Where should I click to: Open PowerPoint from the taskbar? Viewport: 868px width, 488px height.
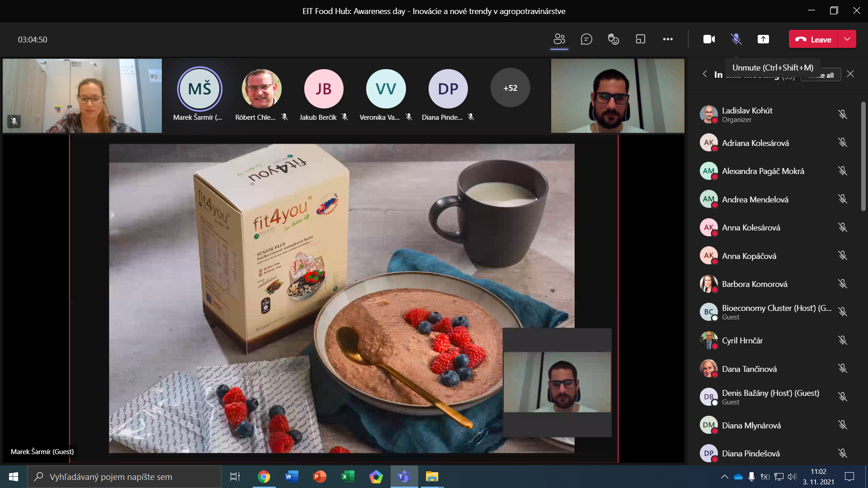(x=320, y=477)
